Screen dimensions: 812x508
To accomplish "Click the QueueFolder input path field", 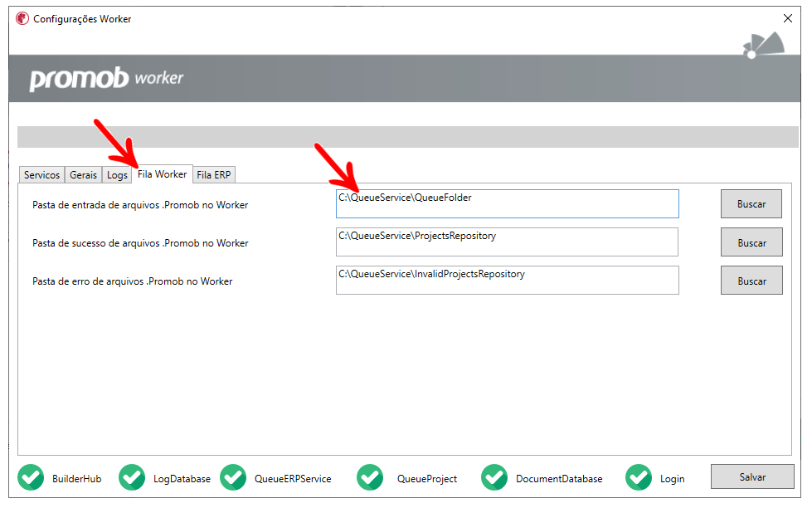I will 507,203.
